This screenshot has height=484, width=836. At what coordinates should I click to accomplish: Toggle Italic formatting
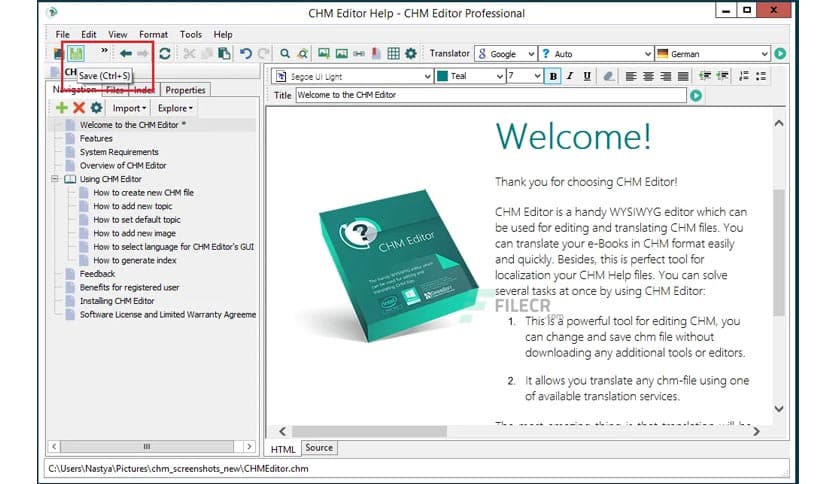570,76
